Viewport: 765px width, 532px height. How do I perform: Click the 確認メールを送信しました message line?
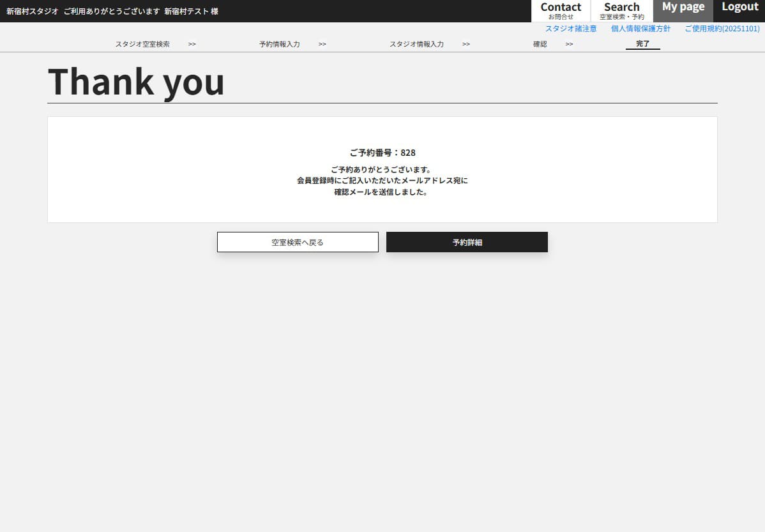pos(382,192)
